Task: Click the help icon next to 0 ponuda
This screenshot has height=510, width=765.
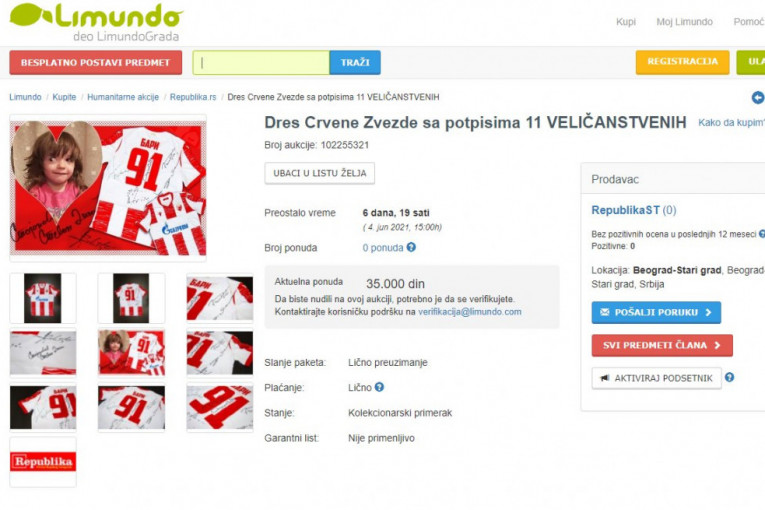Action: pos(411,247)
